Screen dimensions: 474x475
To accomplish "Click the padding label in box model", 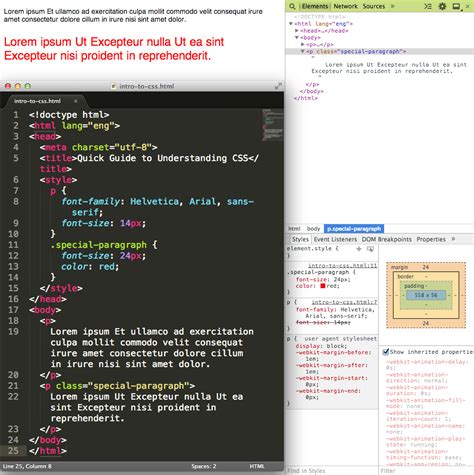I will tap(414, 286).
